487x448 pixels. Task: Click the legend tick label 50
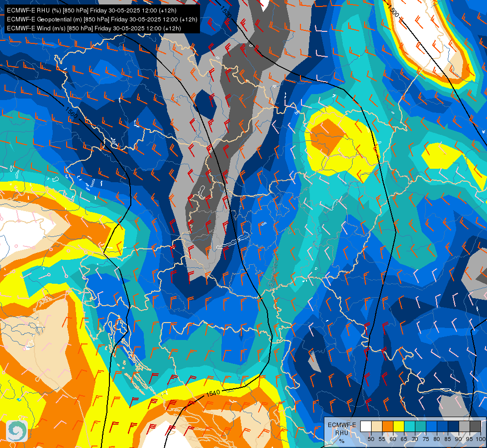coord(371,439)
